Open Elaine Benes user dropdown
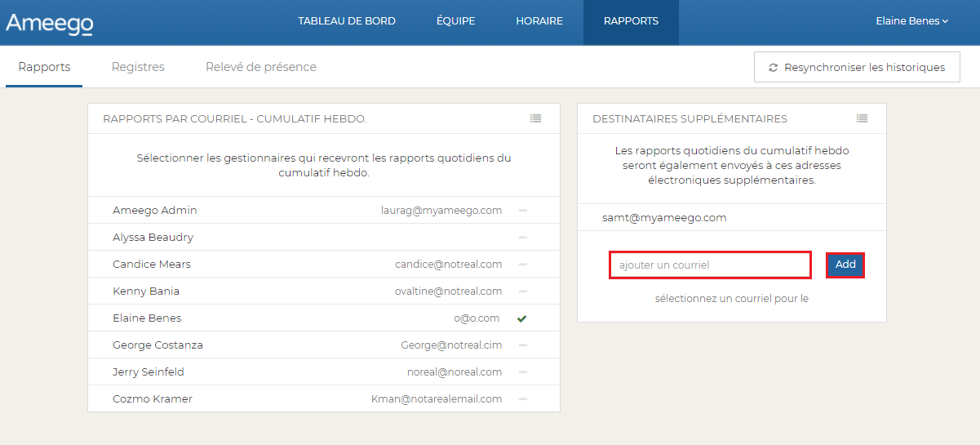 [x=911, y=21]
